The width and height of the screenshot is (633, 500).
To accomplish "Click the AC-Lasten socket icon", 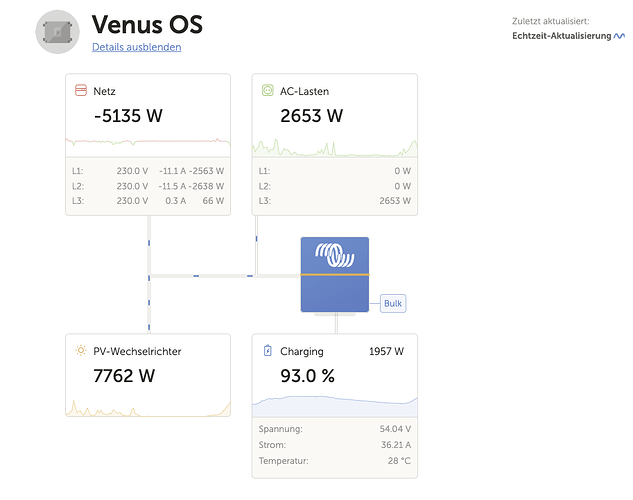I will point(267,90).
